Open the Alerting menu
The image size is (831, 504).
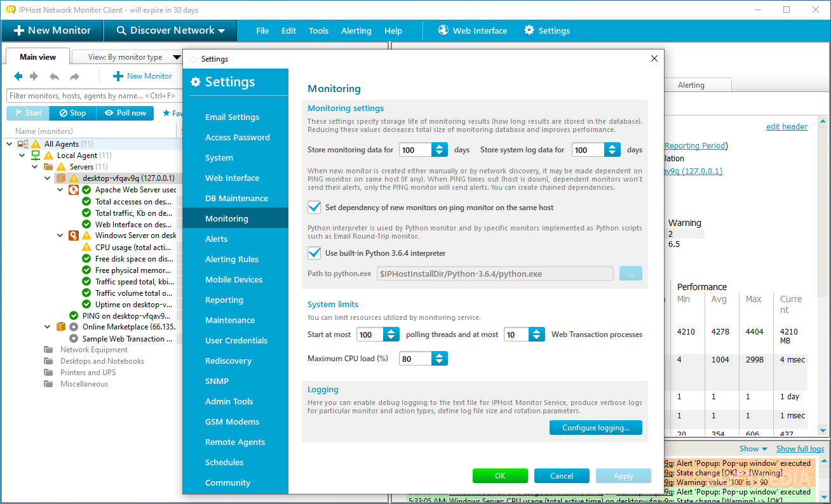click(x=356, y=30)
